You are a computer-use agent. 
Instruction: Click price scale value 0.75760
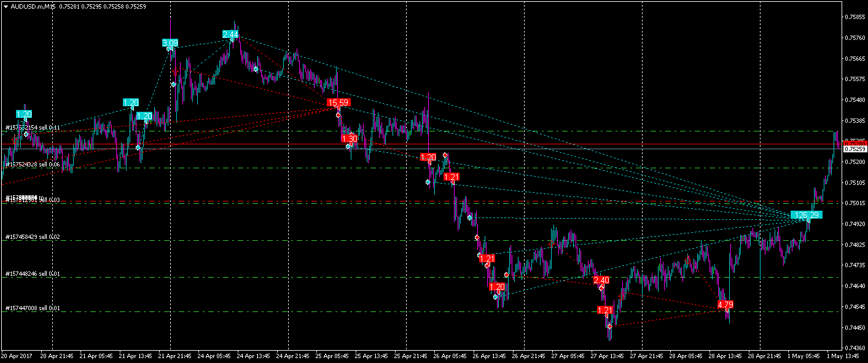[854, 38]
